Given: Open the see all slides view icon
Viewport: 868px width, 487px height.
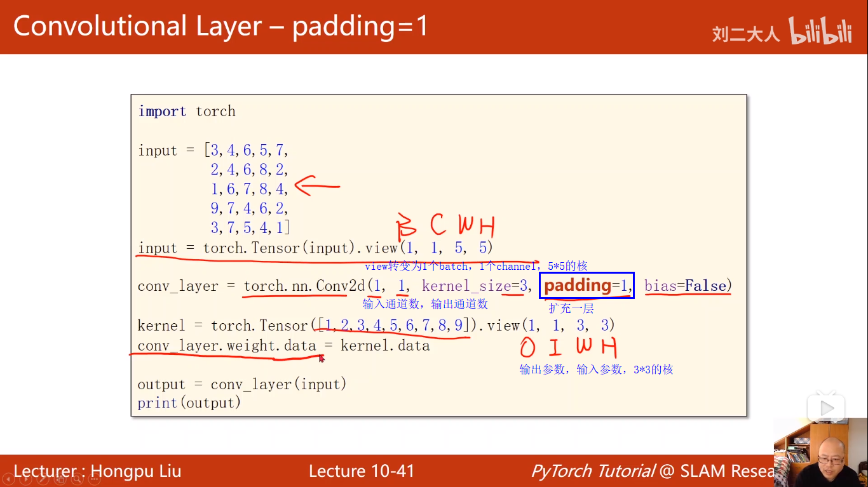Looking at the screenshot, I should click(60, 479).
